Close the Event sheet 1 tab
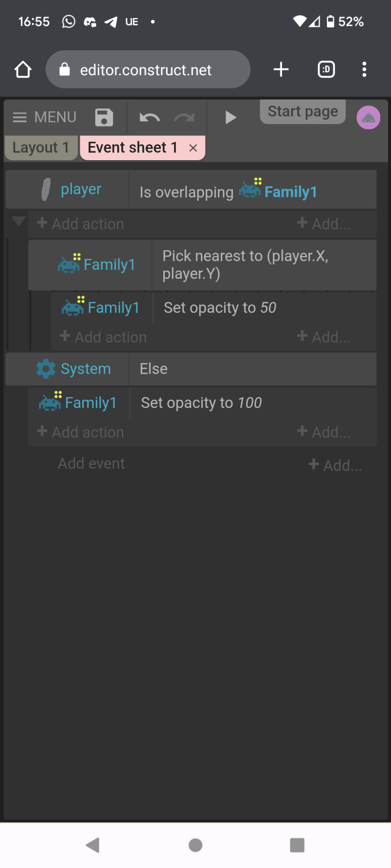The height and width of the screenshot is (868, 391). (x=193, y=148)
